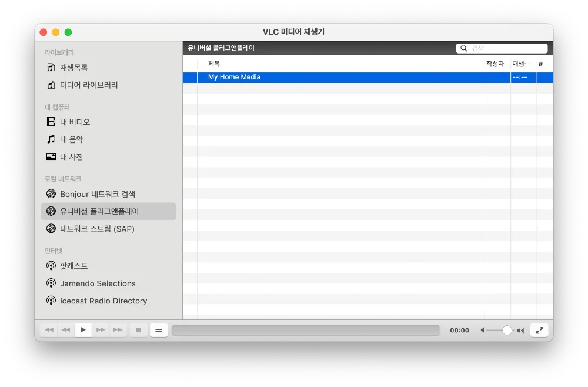Image resolution: width=588 pixels, height=387 pixels.
Task: Click the 재생목록 music note icon
Action: [x=51, y=68]
